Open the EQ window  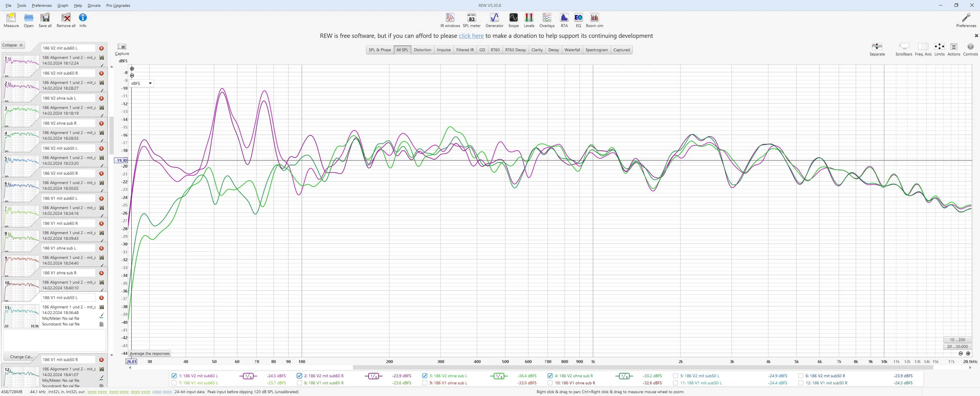click(x=578, y=20)
